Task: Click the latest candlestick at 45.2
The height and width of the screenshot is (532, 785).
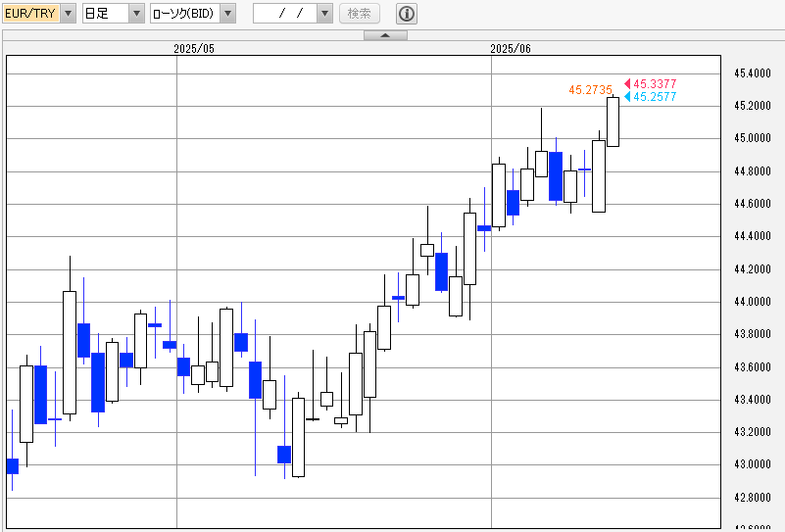Action: 613,121
